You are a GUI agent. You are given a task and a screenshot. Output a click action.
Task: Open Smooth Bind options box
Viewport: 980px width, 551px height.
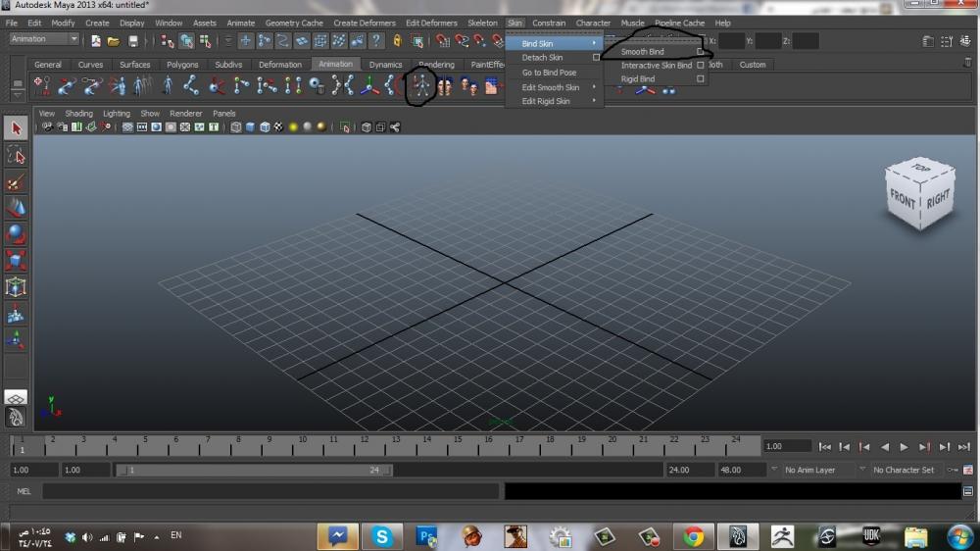[x=700, y=52]
